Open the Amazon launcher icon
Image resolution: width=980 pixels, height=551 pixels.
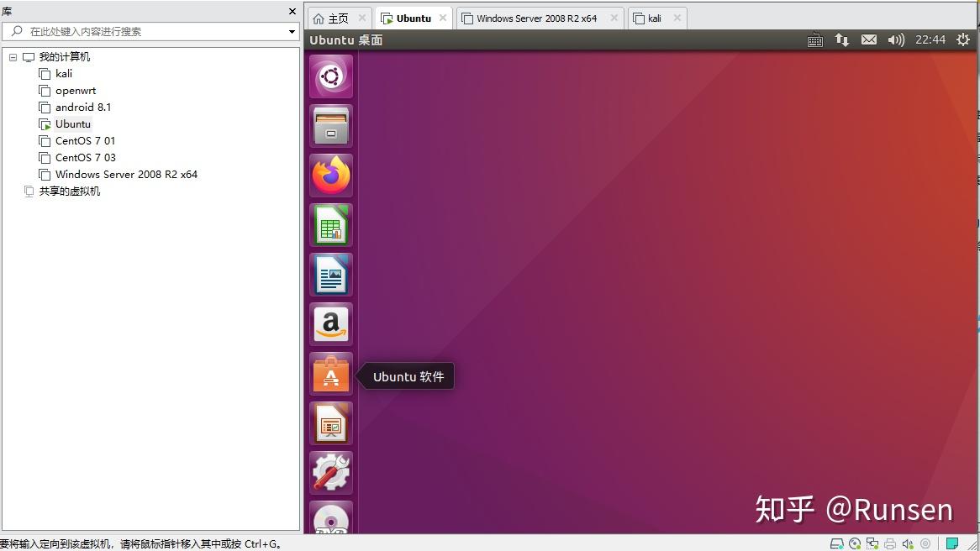coord(331,324)
